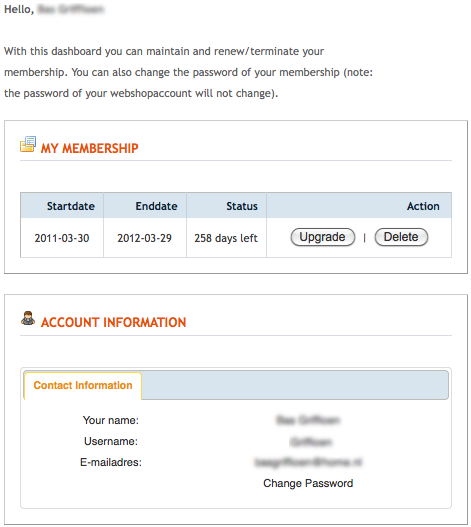Delete the membership
This screenshot has height=527, width=471.
click(401, 237)
